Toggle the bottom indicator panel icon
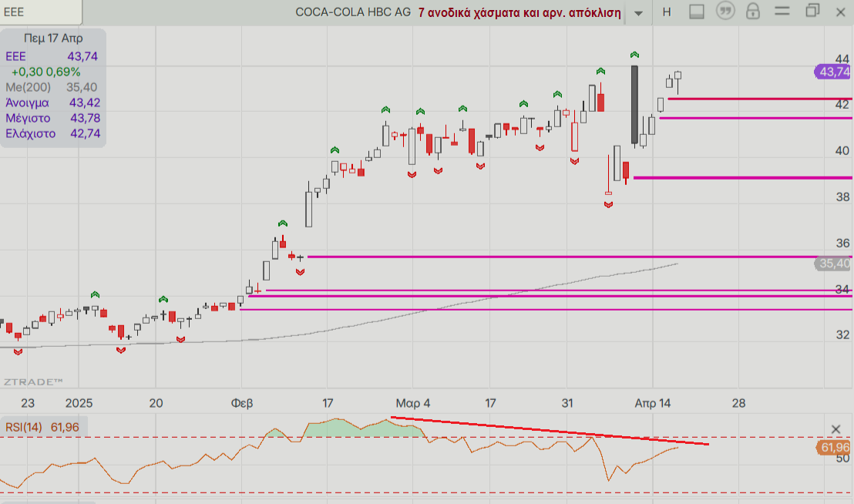Screen dimensions: 854x504 pyautogui.click(x=697, y=12)
